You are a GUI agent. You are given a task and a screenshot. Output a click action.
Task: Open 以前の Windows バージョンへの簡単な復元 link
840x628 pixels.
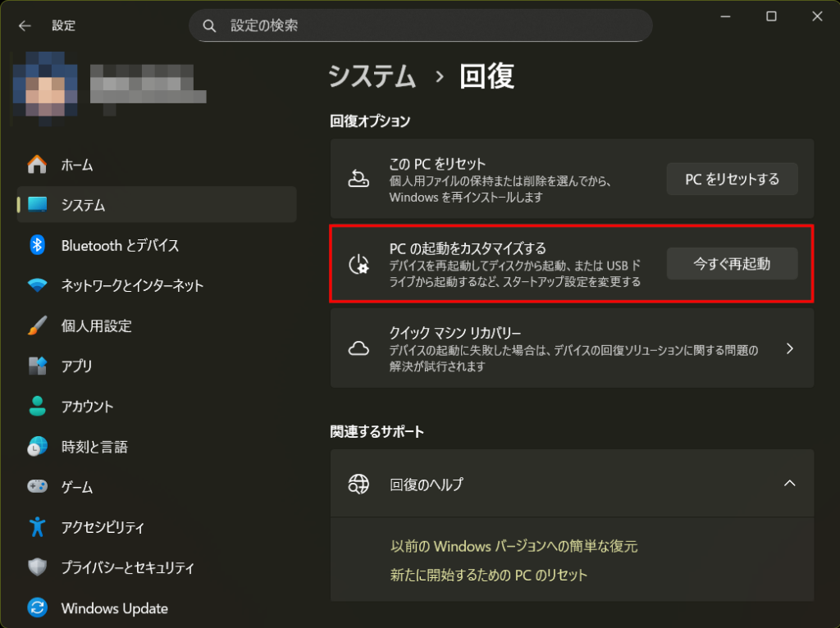pyautogui.click(x=514, y=546)
